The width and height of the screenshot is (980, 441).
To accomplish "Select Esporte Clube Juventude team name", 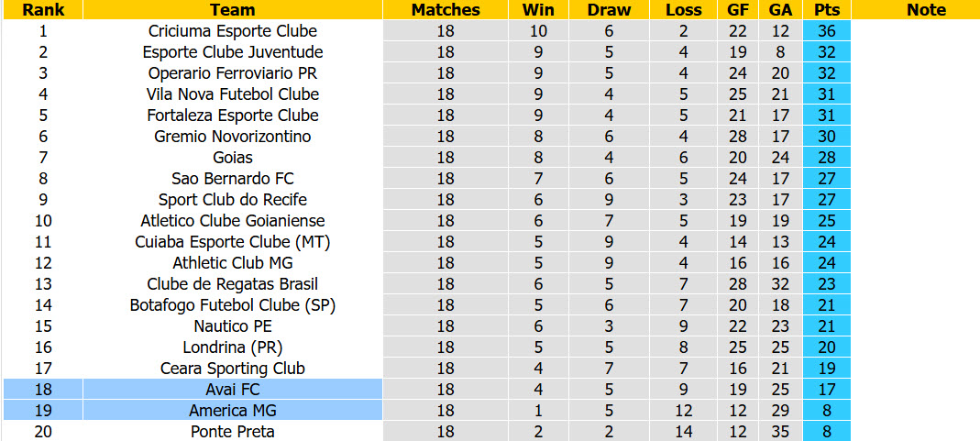I will pyautogui.click(x=233, y=52).
